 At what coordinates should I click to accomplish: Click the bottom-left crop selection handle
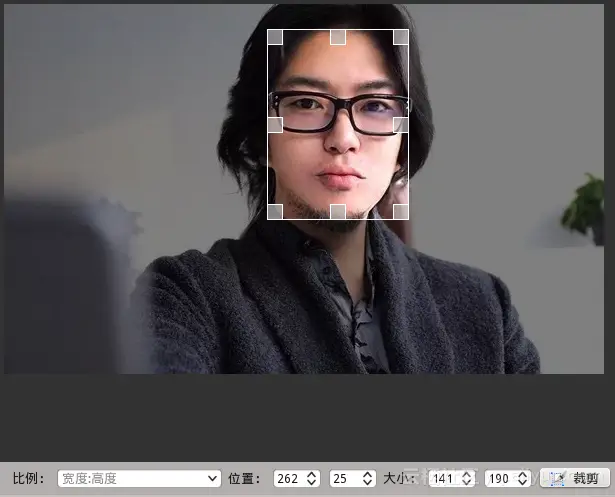[275, 211]
